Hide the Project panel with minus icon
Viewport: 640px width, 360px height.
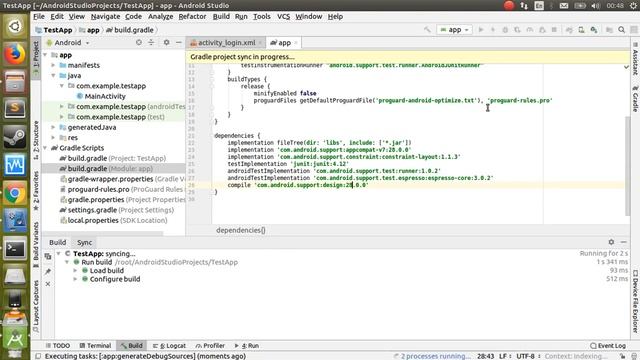(178, 42)
